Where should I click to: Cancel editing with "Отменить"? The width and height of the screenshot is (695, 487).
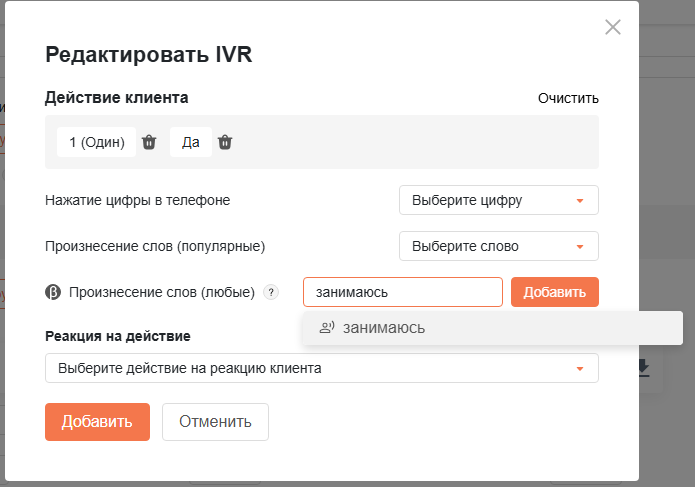[215, 422]
